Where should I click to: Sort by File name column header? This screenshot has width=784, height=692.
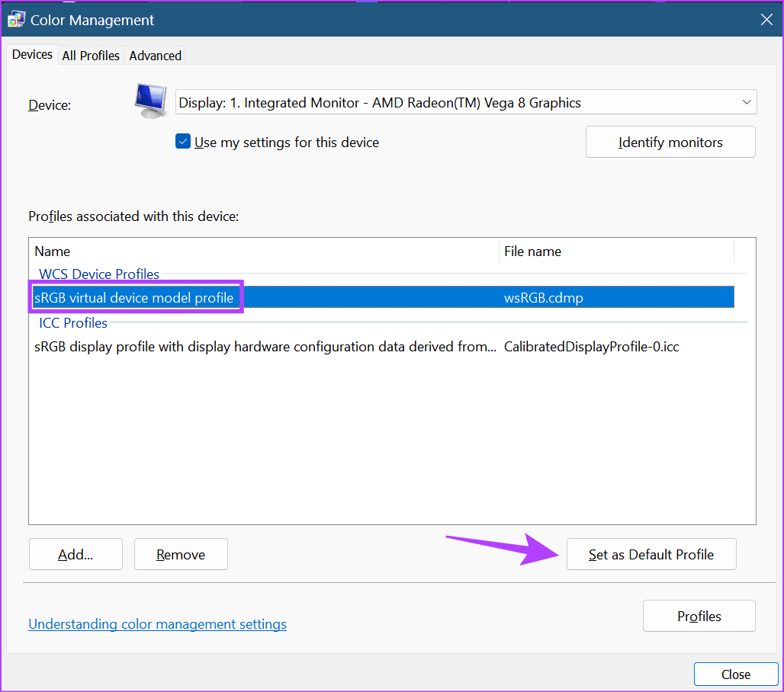tap(615, 251)
